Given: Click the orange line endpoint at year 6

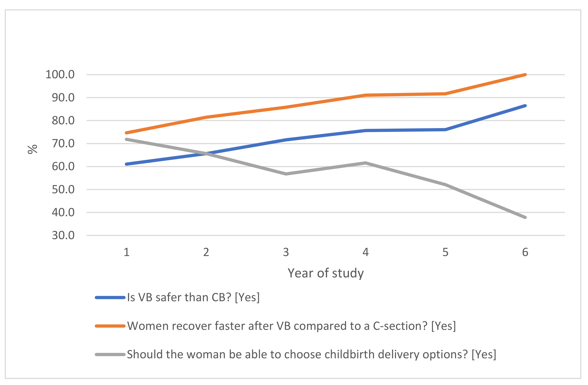Looking at the screenshot, I should pos(525,75).
